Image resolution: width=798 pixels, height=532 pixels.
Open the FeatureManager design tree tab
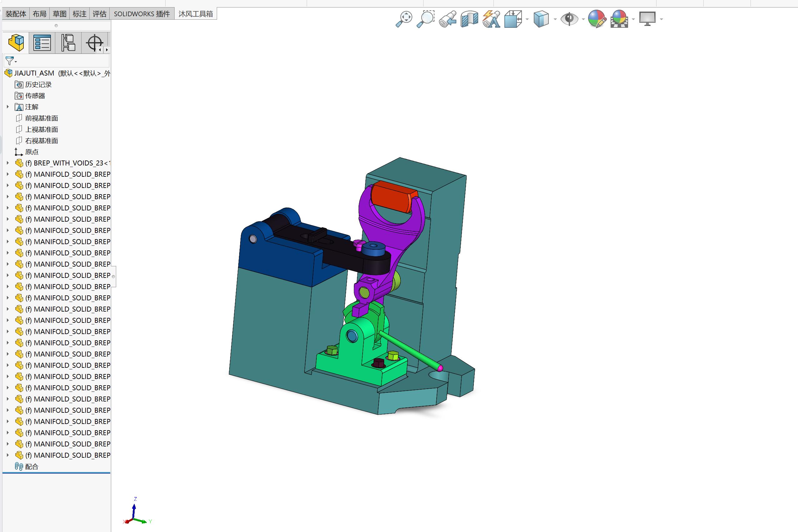coord(16,43)
